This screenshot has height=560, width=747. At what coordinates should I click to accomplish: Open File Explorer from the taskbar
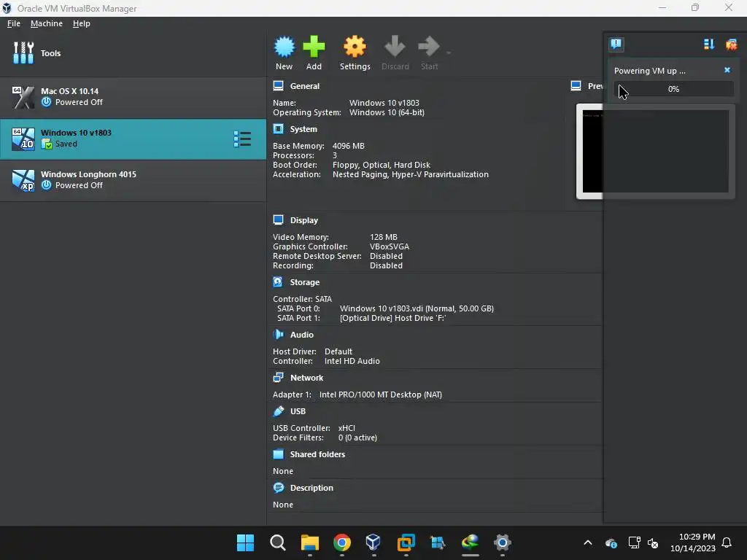pos(309,542)
